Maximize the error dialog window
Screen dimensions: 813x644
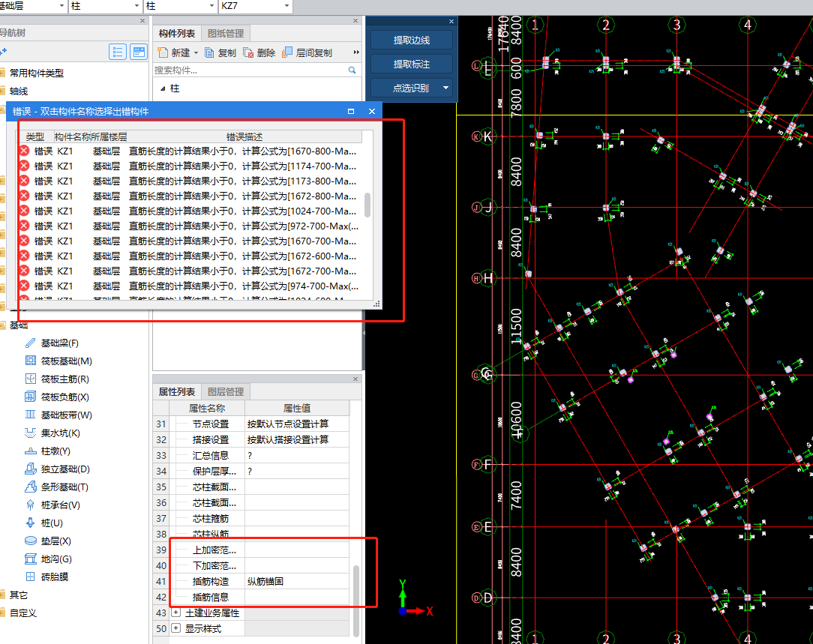(x=351, y=112)
